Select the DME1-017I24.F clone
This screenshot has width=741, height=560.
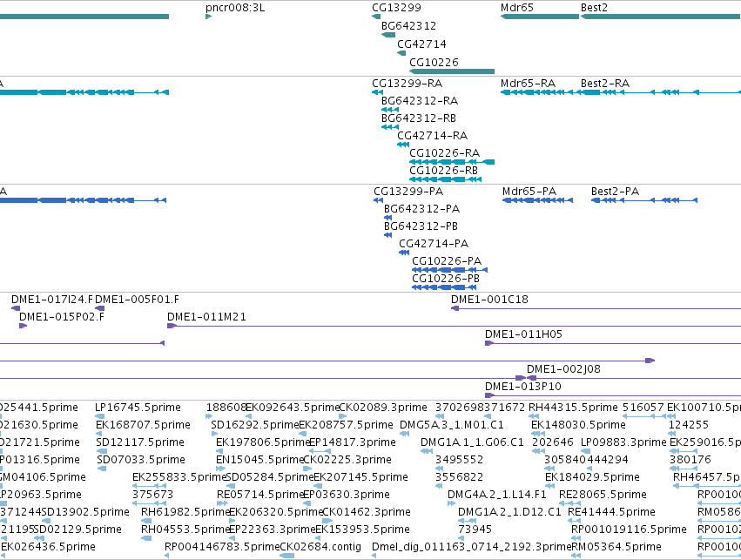pos(16,308)
